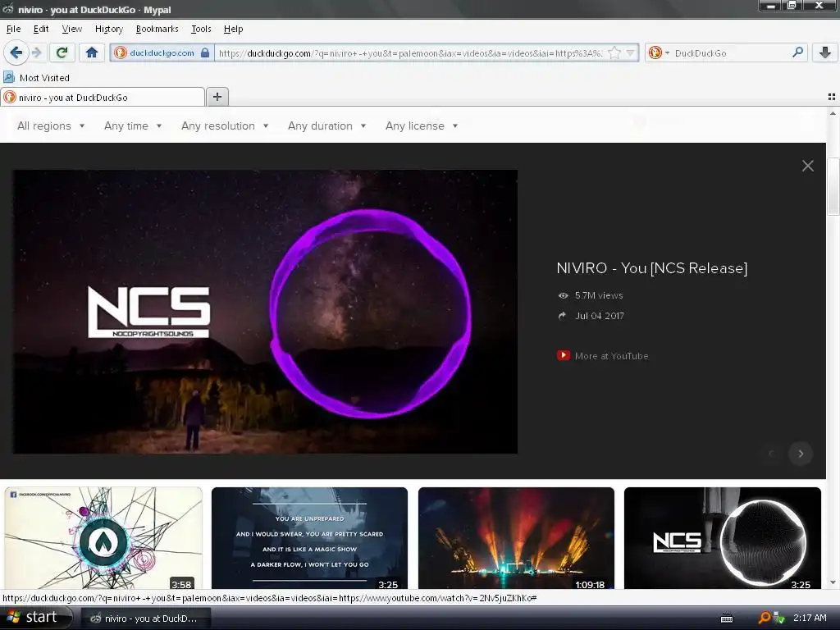Expand the All regions filter
Image resolution: width=840 pixels, height=630 pixels.
tap(51, 126)
